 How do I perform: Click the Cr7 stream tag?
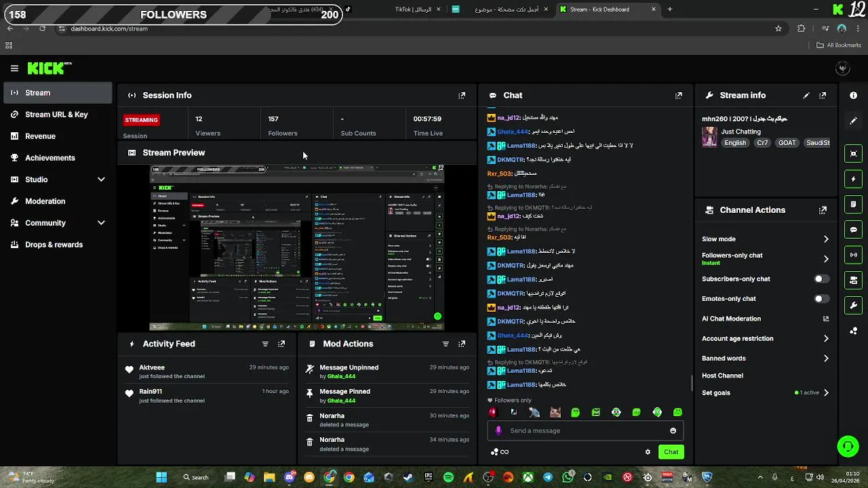pos(762,143)
